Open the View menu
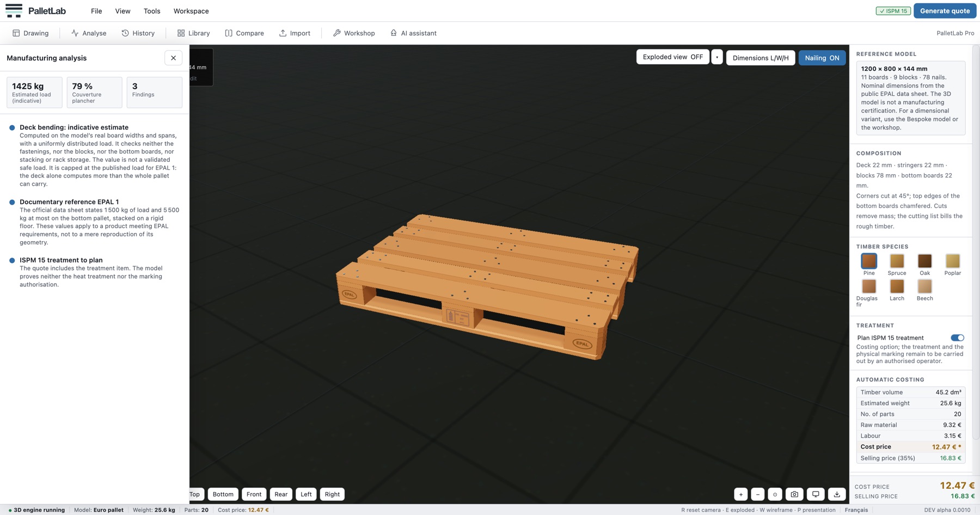The height and width of the screenshot is (515, 980). pos(122,11)
